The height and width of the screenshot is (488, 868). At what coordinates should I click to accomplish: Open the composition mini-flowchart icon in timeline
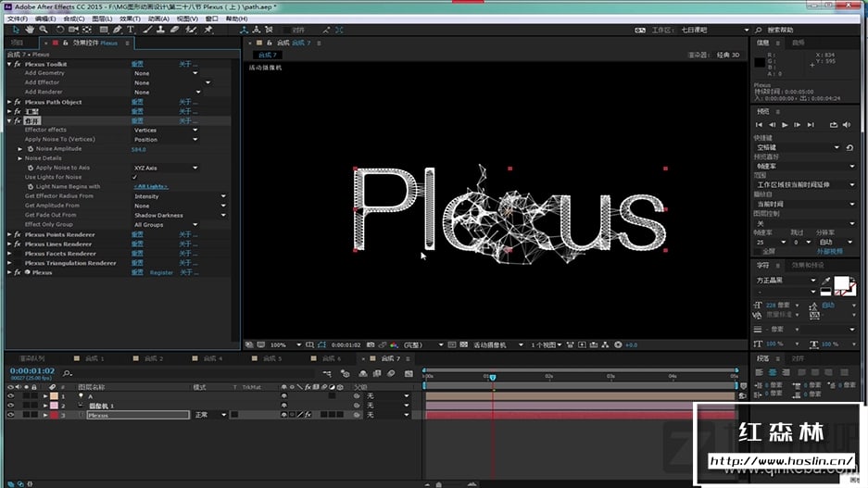coord(327,373)
